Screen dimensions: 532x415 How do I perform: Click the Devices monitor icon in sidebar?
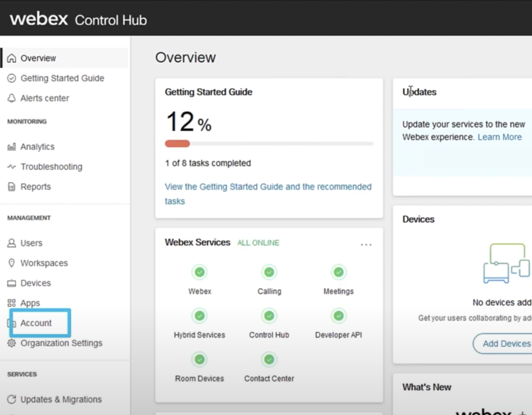pyautogui.click(x=11, y=283)
